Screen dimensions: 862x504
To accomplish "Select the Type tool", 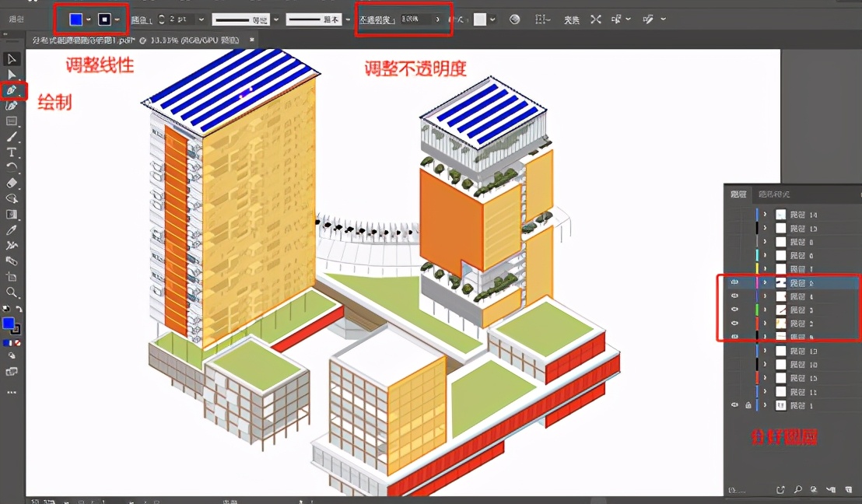I will tap(12, 152).
